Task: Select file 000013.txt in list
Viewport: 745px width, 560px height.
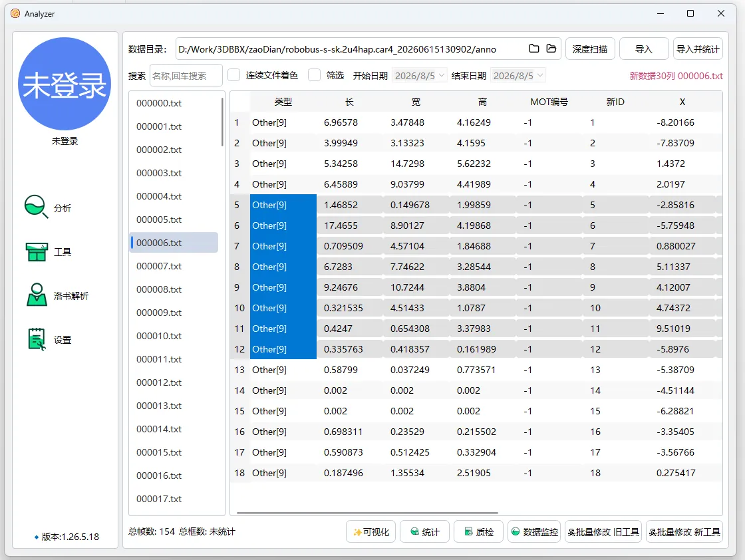Action: pos(174,406)
